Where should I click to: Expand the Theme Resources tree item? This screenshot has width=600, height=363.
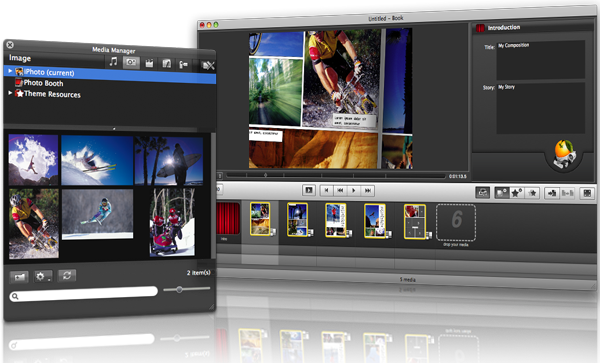click(x=10, y=93)
